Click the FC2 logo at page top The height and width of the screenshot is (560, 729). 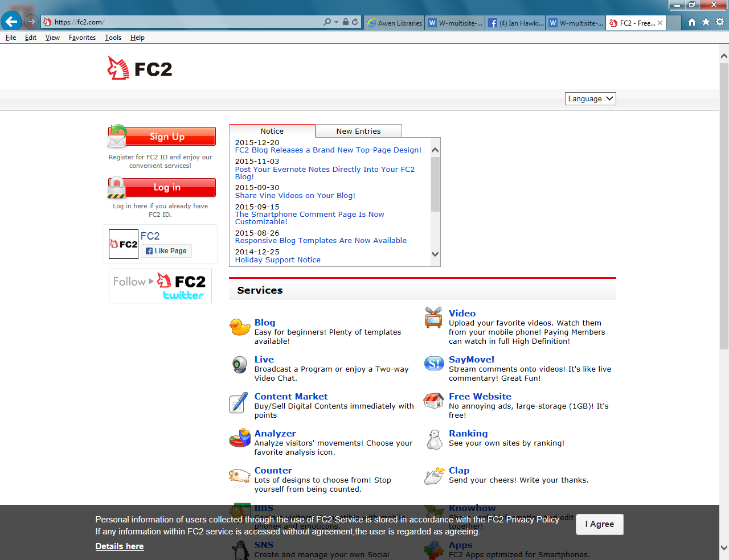140,68
